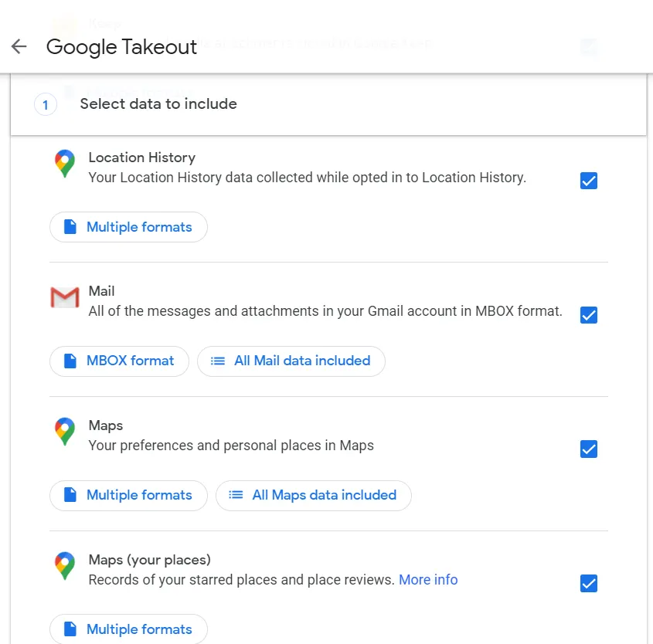
Task: Click the back arrow beside Google Takeout
Action: pos(19,46)
